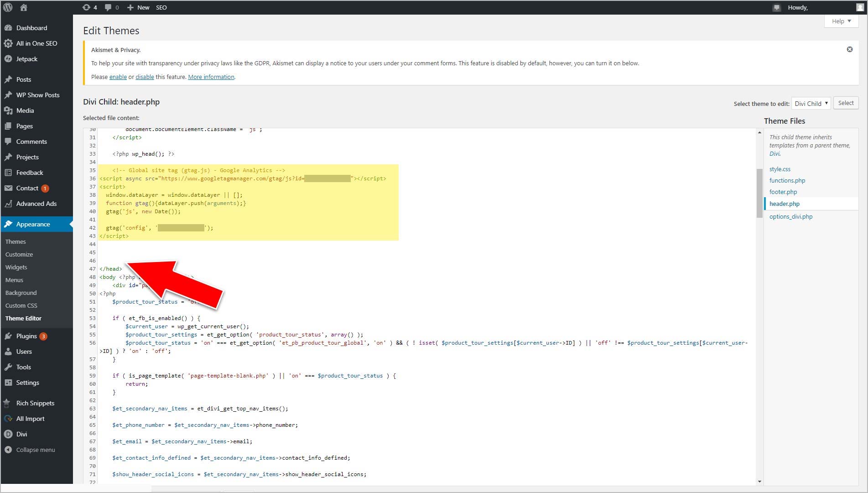Viewport: 868px width, 493px height.
Task: Click the Dashboard icon in sidebar
Action: click(x=8, y=28)
